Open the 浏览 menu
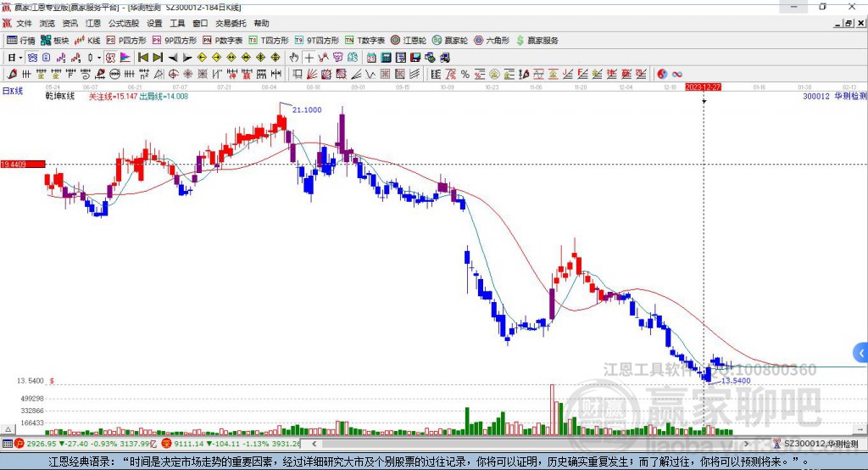 point(47,23)
